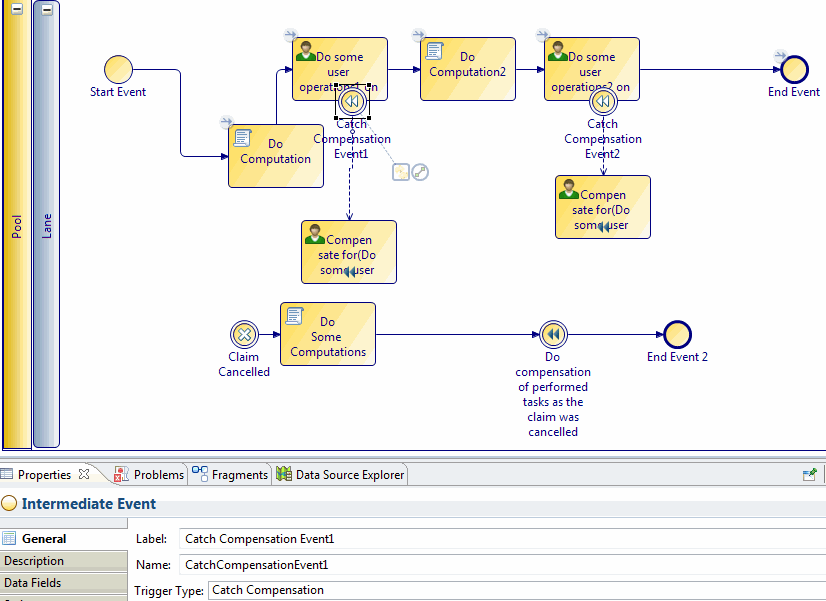
Task: Click the Start Event circle
Action: 118,69
